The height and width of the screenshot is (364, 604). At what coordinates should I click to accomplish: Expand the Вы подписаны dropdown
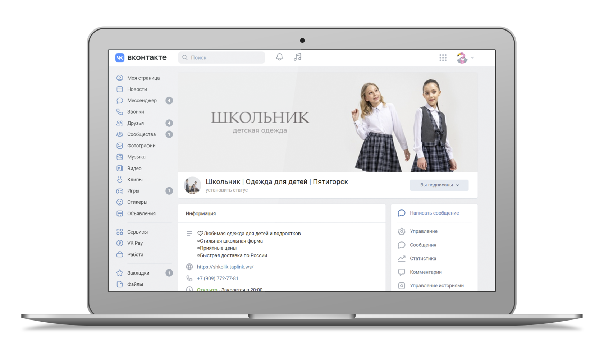coord(439,185)
